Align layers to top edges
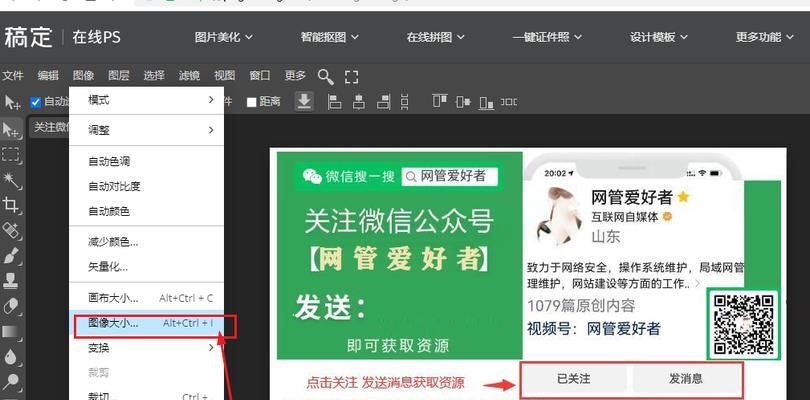 (x=440, y=101)
